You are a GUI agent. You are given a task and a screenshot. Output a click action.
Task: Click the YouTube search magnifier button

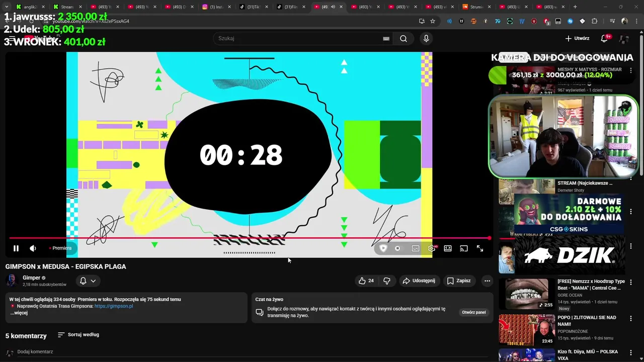(404, 39)
